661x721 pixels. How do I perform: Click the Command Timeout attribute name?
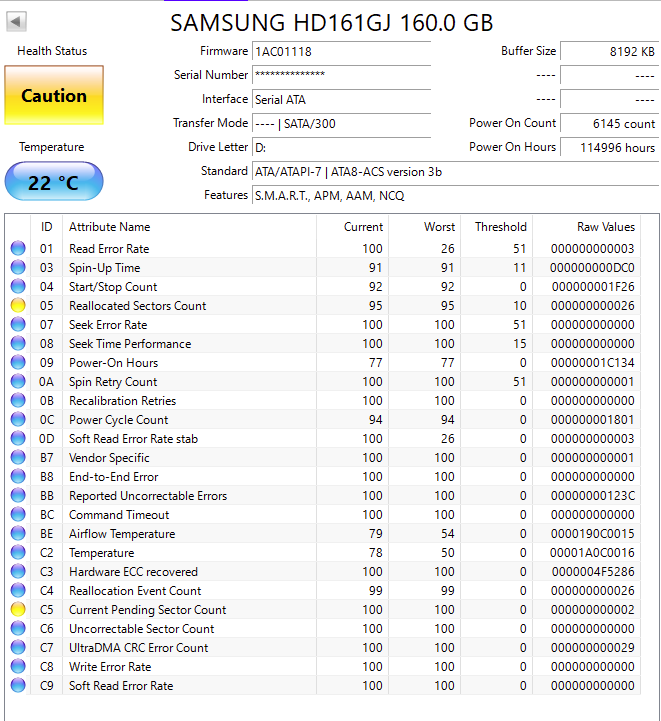[x=119, y=515]
